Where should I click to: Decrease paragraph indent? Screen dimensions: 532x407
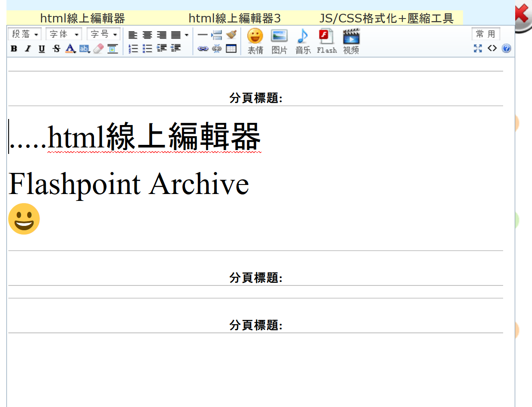coord(176,49)
